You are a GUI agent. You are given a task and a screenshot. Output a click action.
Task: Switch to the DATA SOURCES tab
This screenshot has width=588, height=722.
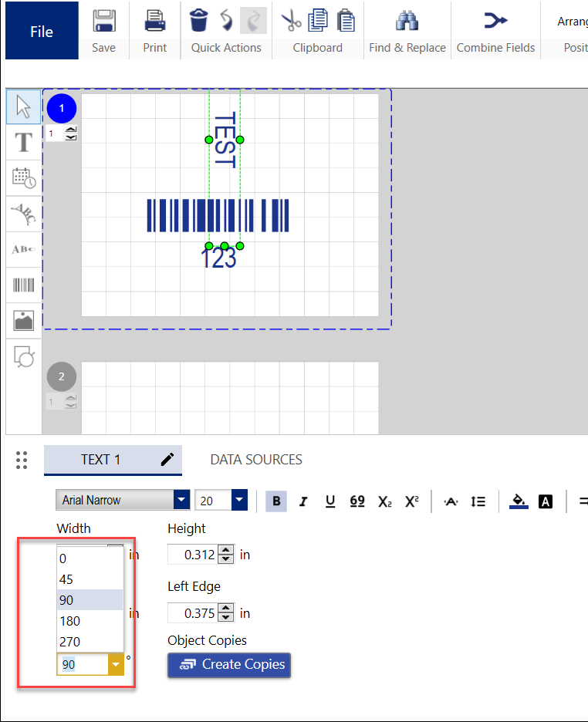pos(256,460)
